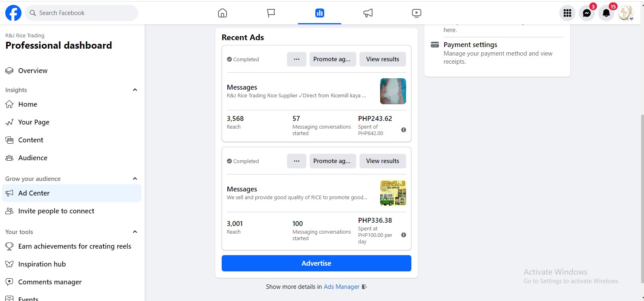This screenshot has width=644, height=301.
Task: Click the Facebook logo icon
Action: pyautogui.click(x=13, y=13)
